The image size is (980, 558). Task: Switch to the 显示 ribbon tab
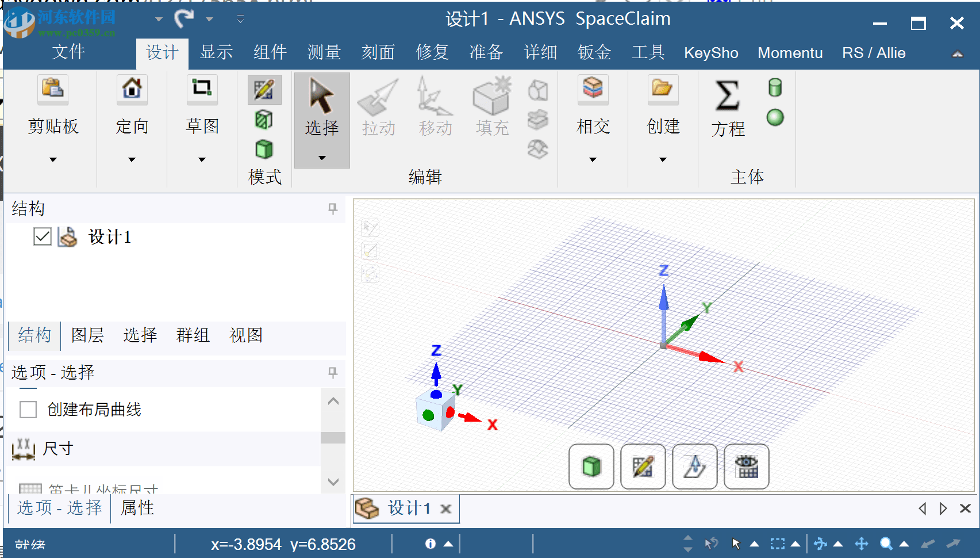pyautogui.click(x=216, y=52)
